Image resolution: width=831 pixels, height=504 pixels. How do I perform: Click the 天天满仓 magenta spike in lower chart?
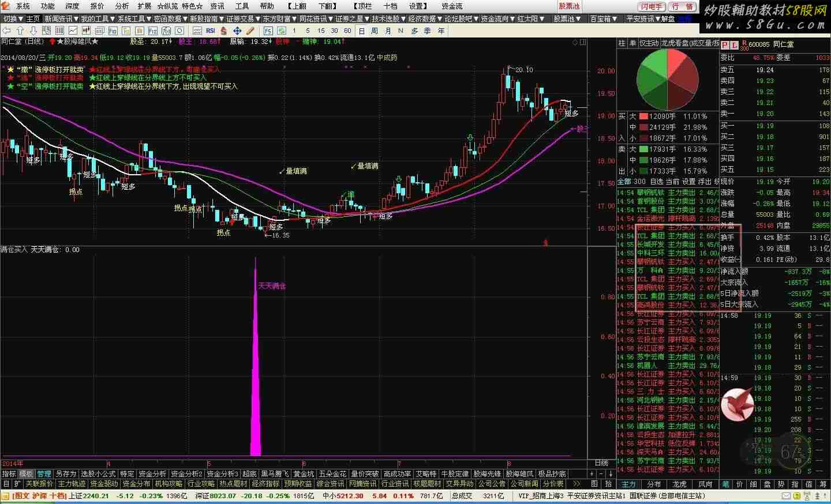point(255,358)
